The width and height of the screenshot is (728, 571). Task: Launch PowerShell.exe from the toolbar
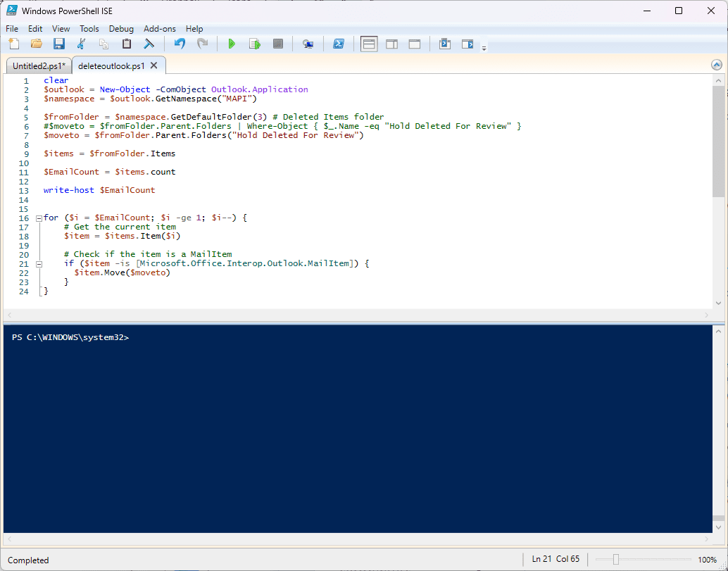tap(338, 44)
